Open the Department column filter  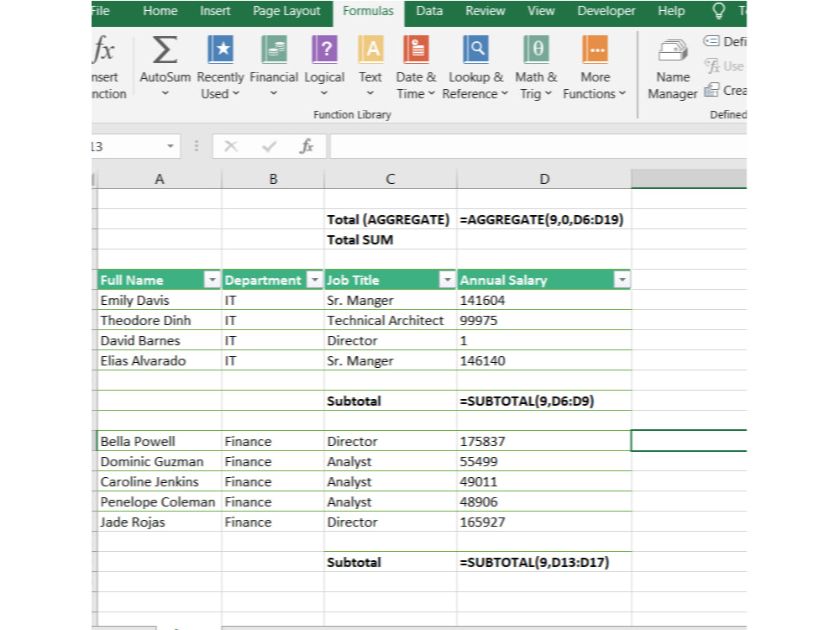point(314,280)
